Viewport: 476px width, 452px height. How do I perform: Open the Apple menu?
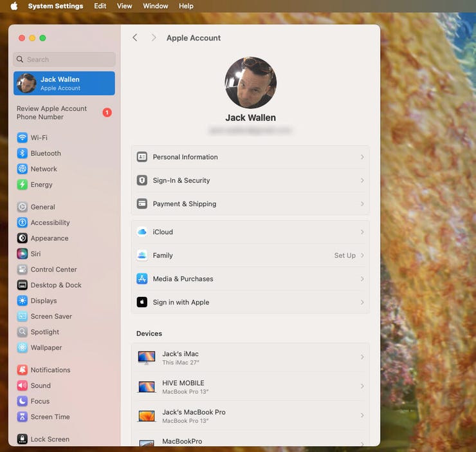(14, 6)
